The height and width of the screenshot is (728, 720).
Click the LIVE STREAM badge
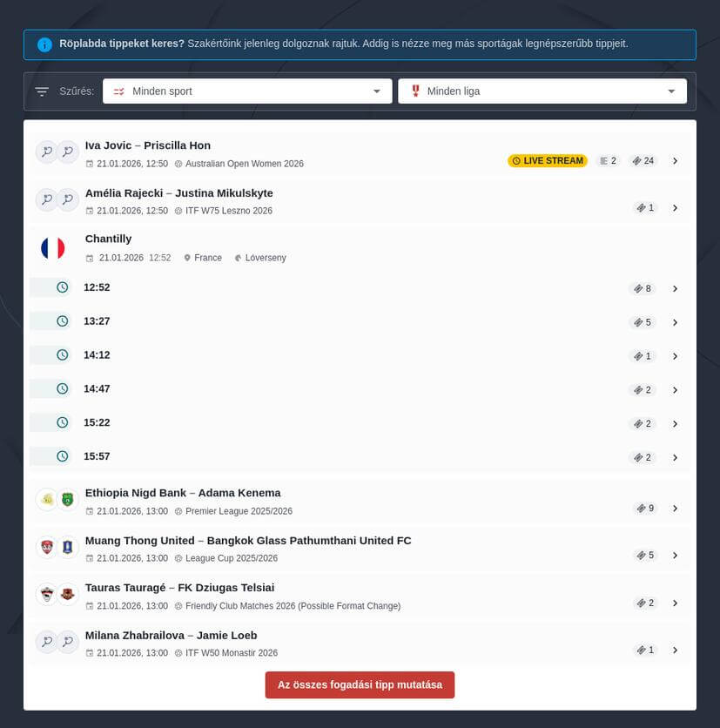tap(548, 161)
